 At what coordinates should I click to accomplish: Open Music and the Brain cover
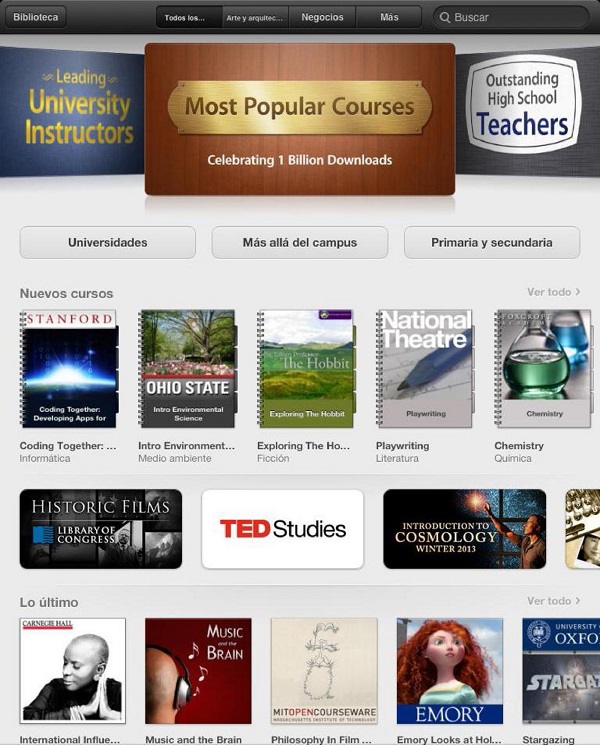[198, 671]
